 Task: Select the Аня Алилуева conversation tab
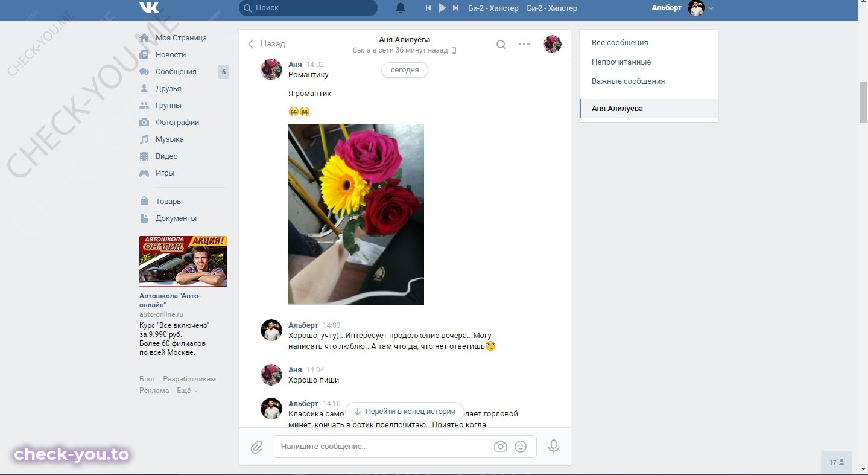point(648,109)
